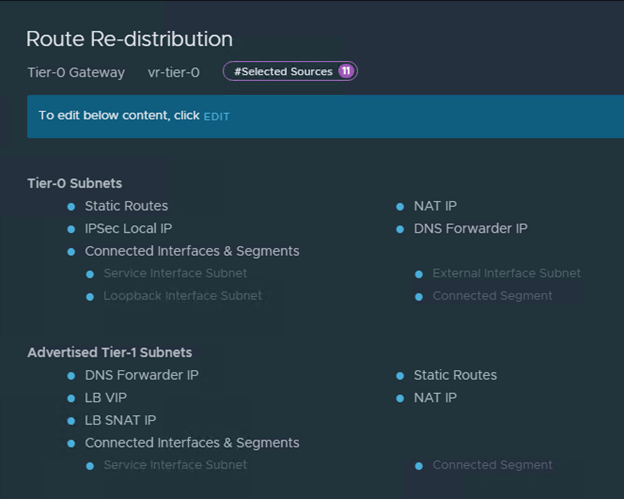624x499 pixels.
Task: Click the bullet beside LB SNAT IP
Action: pos(71,421)
